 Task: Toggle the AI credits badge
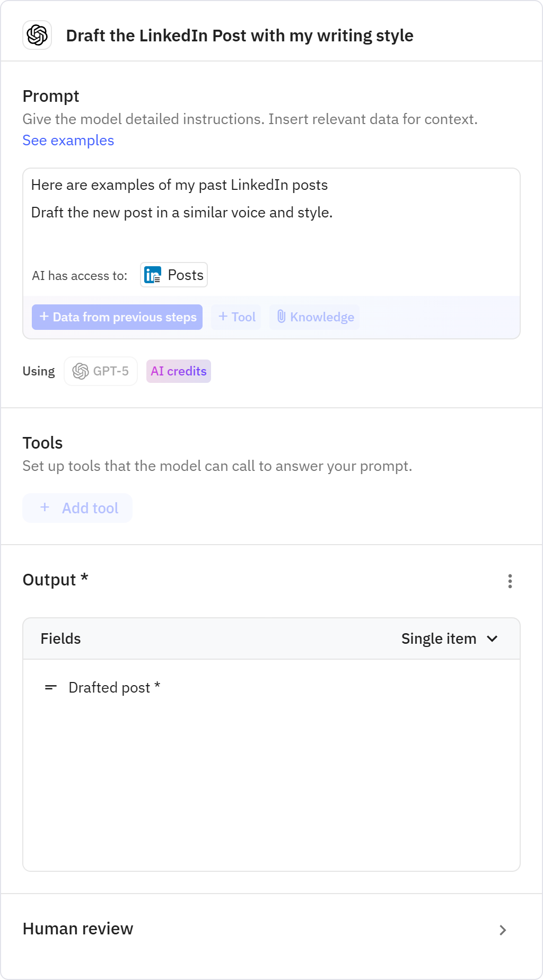178,371
